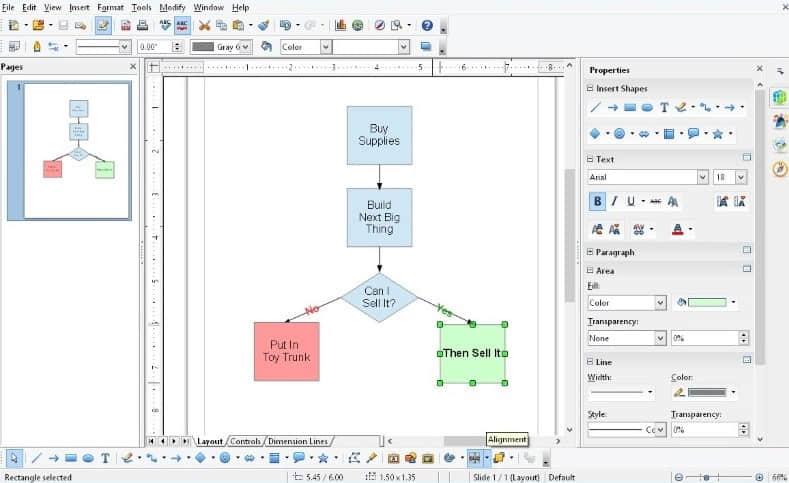This screenshot has height=483, width=789.
Task: Open the Navigator compass icon in sidebar
Action: pos(780,170)
